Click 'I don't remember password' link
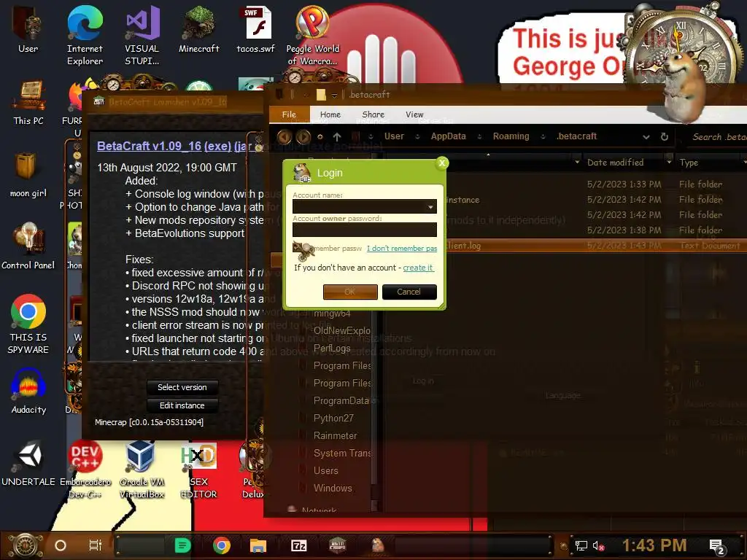 pyautogui.click(x=402, y=248)
